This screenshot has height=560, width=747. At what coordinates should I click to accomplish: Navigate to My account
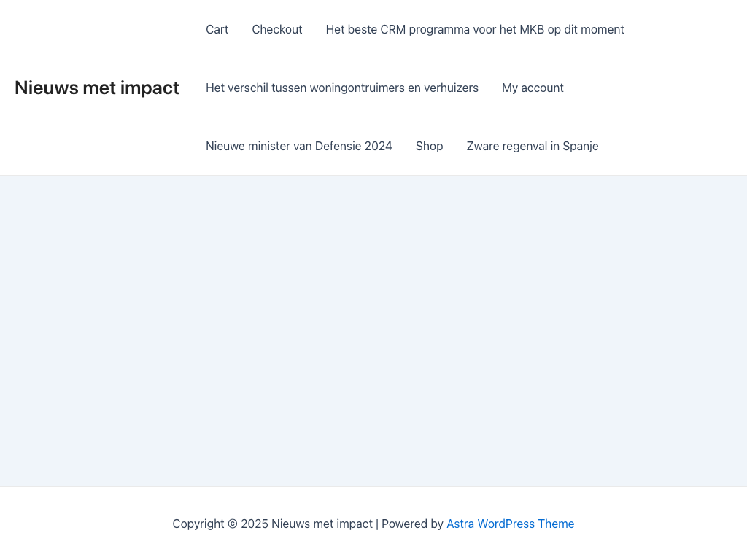[533, 87]
